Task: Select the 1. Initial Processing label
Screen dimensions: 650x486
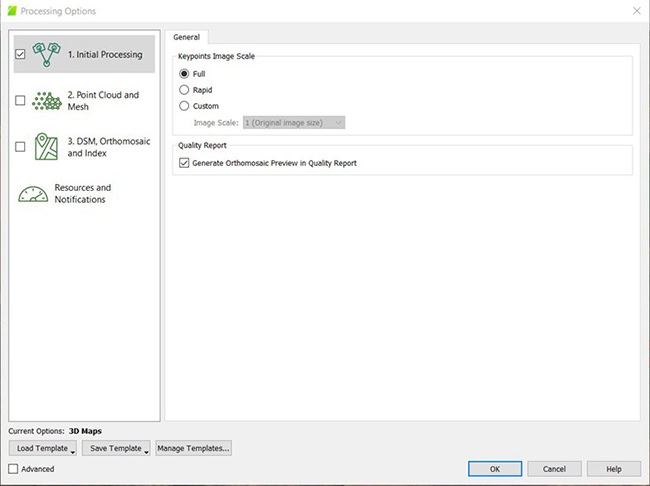Action: (105, 54)
